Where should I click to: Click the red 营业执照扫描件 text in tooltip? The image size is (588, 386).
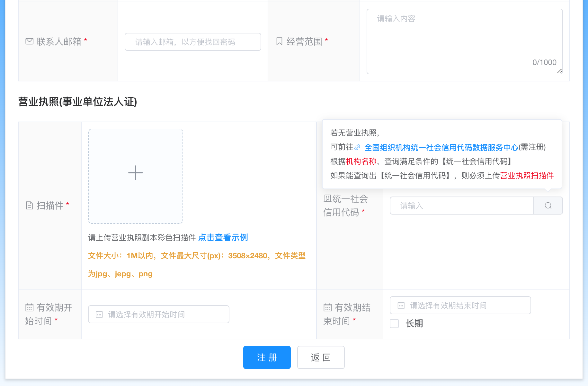pyautogui.click(x=527, y=176)
